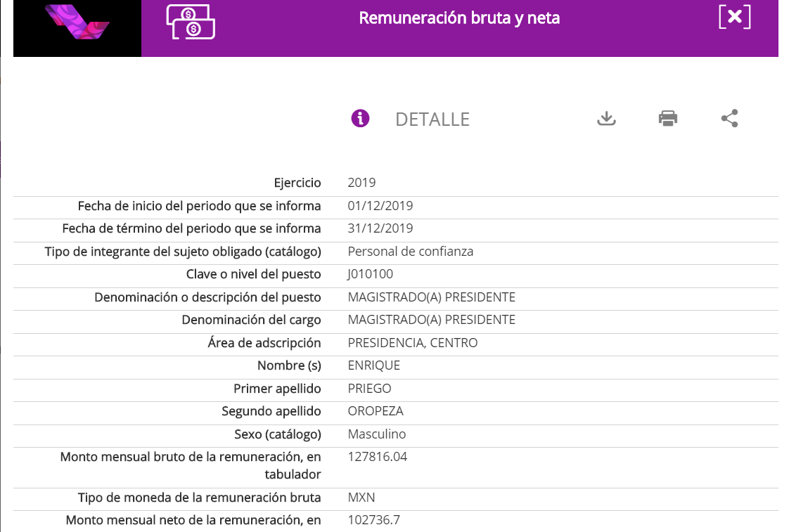Click the Ejercicio label
This screenshot has width=789, height=532.
pos(297,183)
